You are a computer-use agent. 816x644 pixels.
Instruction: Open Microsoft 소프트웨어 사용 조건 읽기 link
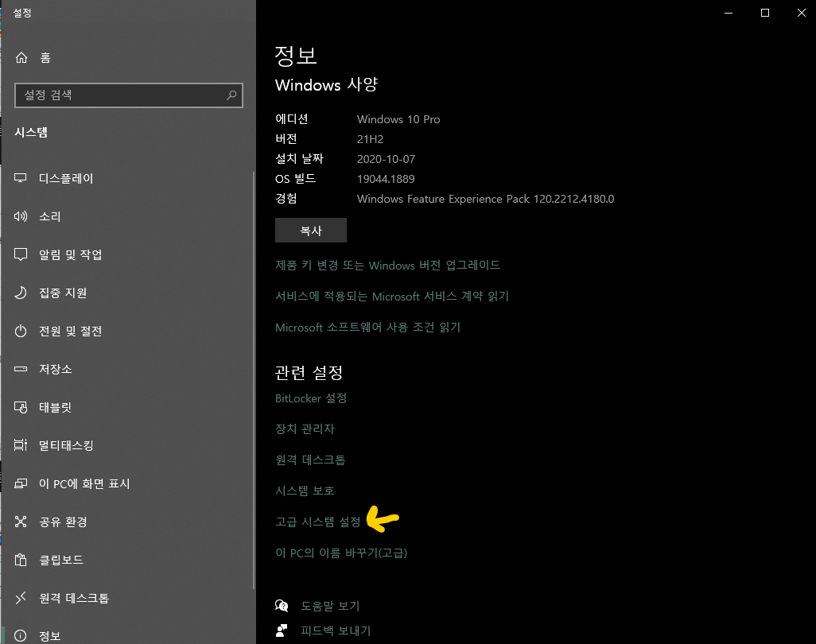coord(368,328)
